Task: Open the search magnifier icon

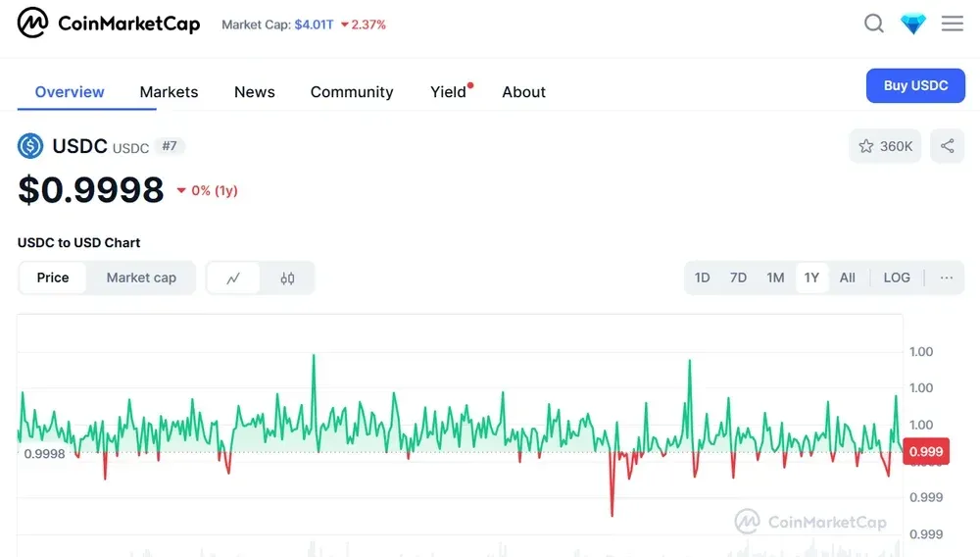Action: (x=874, y=24)
